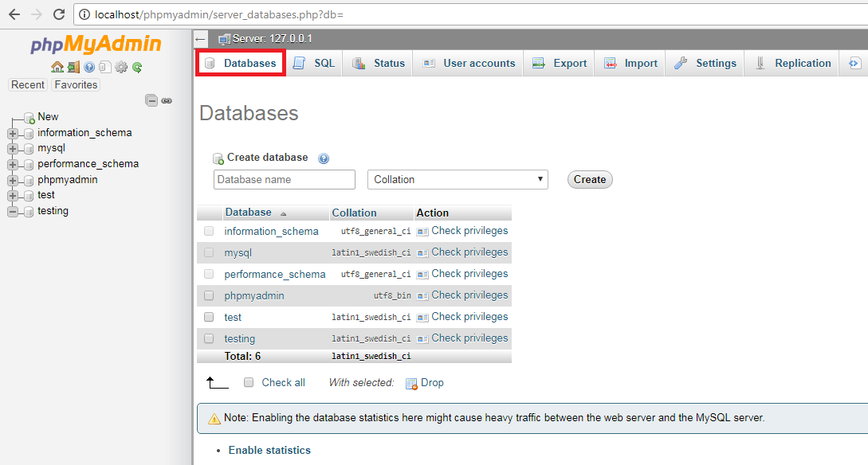Expand the test database node in tree
The height and width of the screenshot is (465, 868).
[13, 197]
